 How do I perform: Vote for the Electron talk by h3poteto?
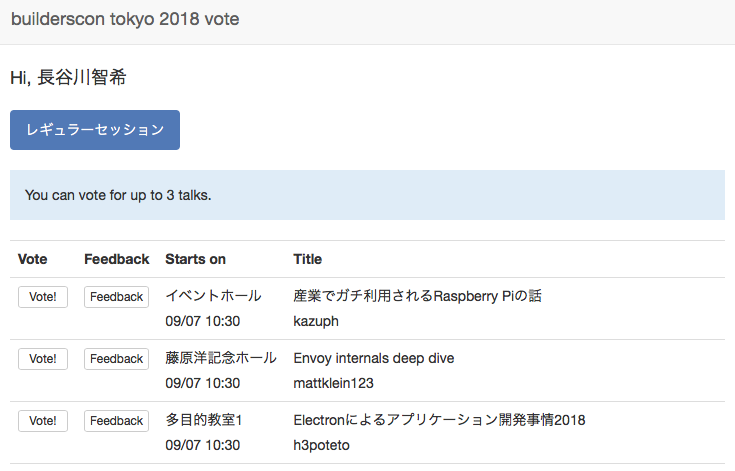point(43,421)
